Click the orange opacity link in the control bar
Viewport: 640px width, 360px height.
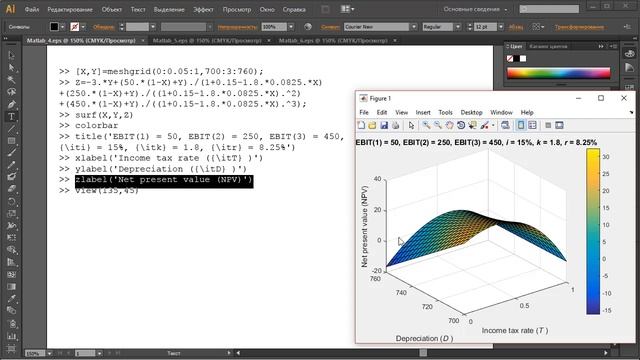click(237, 27)
